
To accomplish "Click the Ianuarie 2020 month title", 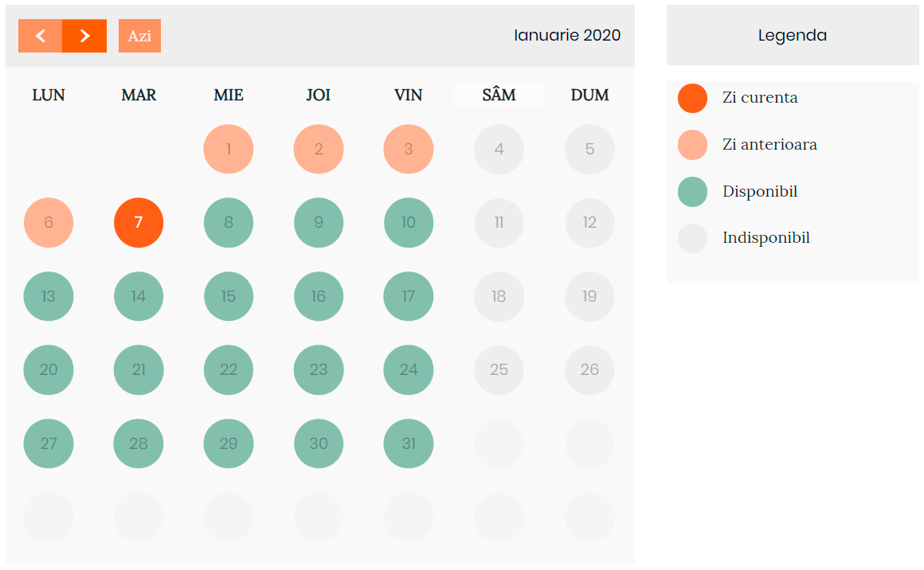I will pyautogui.click(x=567, y=35).
